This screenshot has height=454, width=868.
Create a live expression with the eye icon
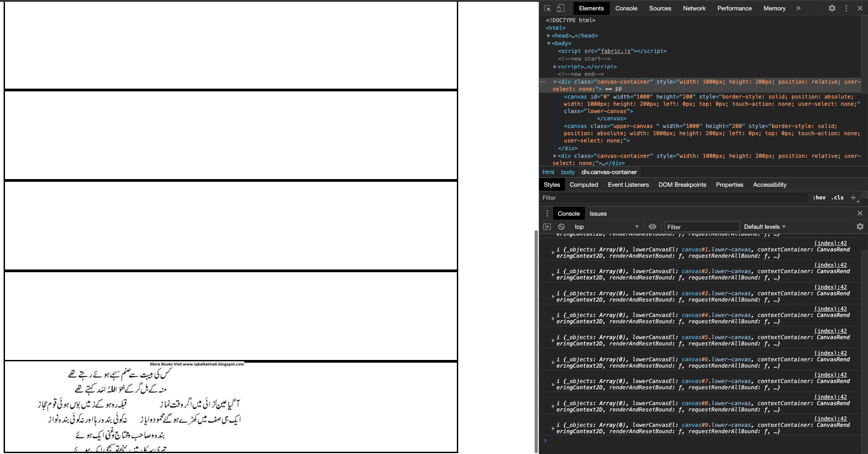652,227
